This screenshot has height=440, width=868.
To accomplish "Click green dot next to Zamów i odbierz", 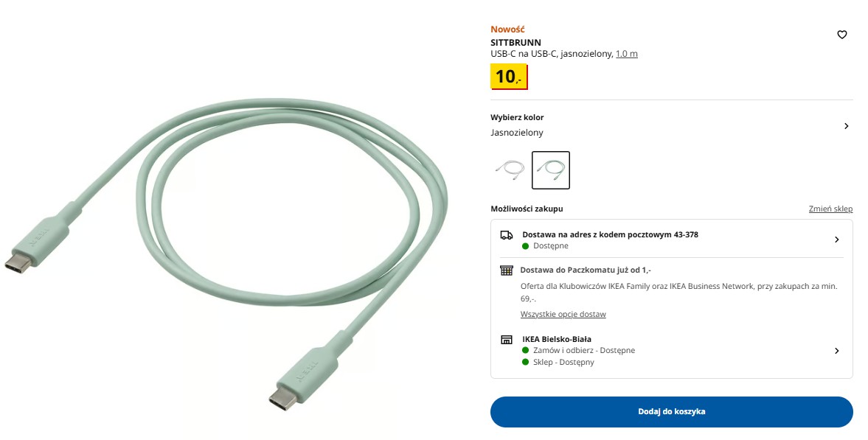I will pos(525,350).
